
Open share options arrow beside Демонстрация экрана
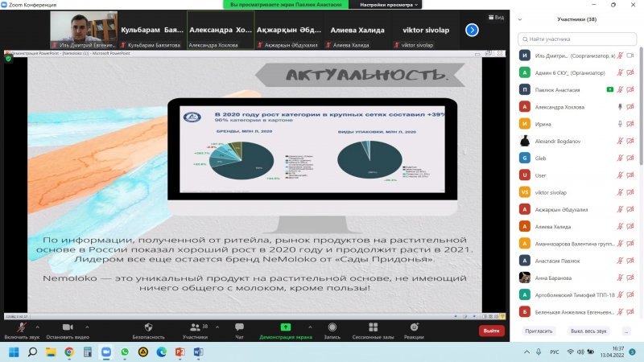[x=310, y=327]
